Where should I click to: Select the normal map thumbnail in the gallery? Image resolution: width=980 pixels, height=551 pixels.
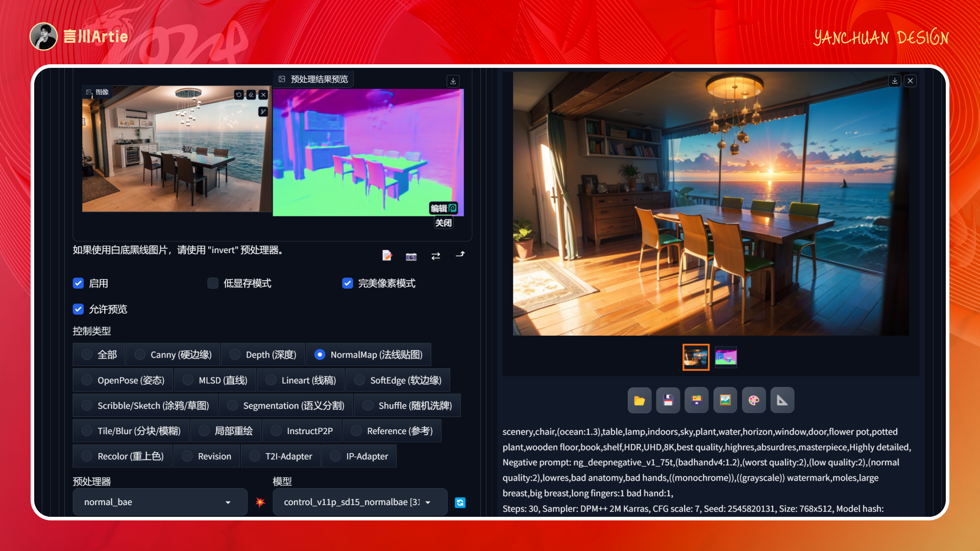pyautogui.click(x=725, y=357)
